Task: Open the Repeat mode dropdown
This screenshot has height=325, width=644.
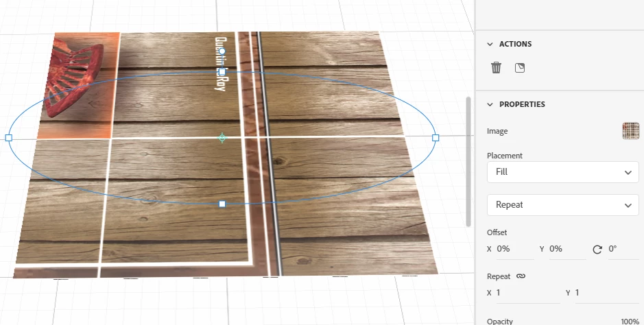Action: (562, 205)
